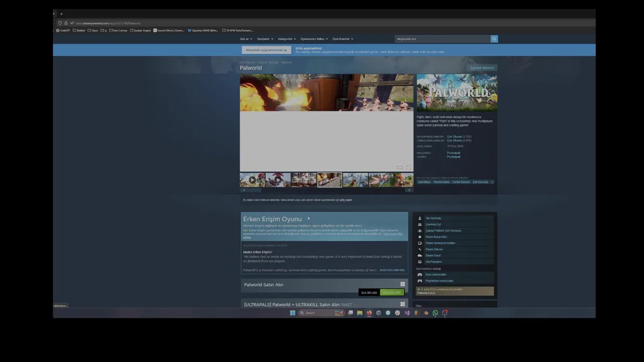Image resolution: width=644 pixels, height=362 pixels.
Task: Open the Oğuzhan ARAK Bluesky bookmark
Action: (x=203, y=31)
